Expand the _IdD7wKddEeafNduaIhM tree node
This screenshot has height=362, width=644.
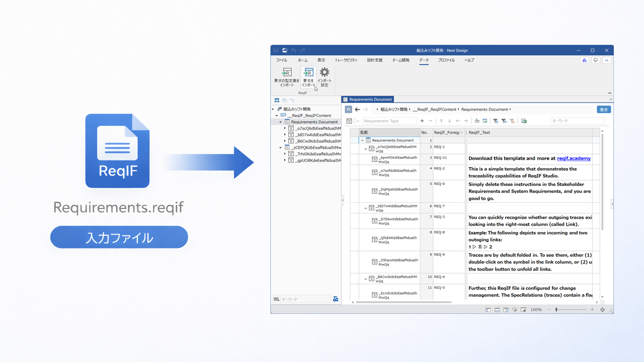point(285,135)
